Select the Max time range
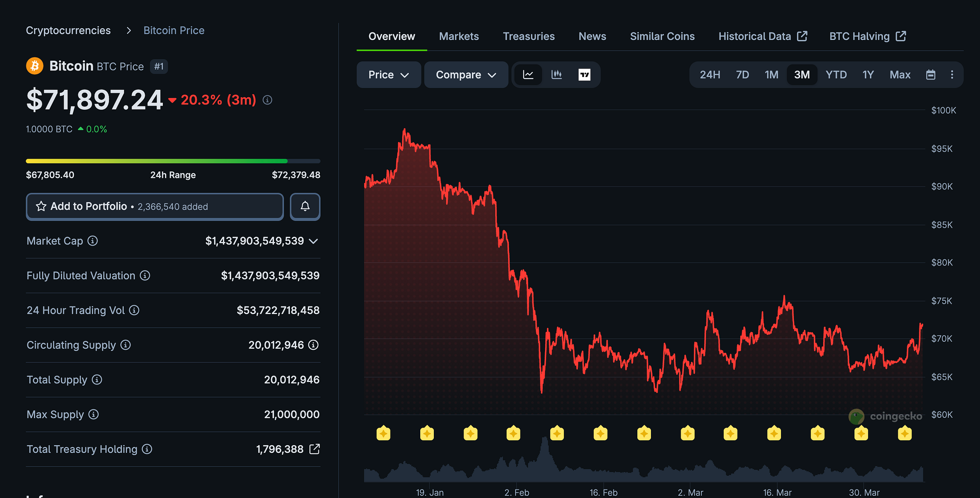Screen dimensions: 980x498 900,75
